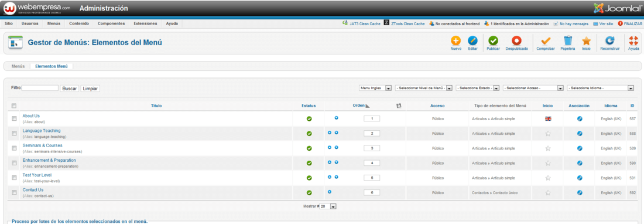Click the move-up arrow for Contact Us
Screen dimensions: 644x224
pyautogui.click(x=330, y=192)
